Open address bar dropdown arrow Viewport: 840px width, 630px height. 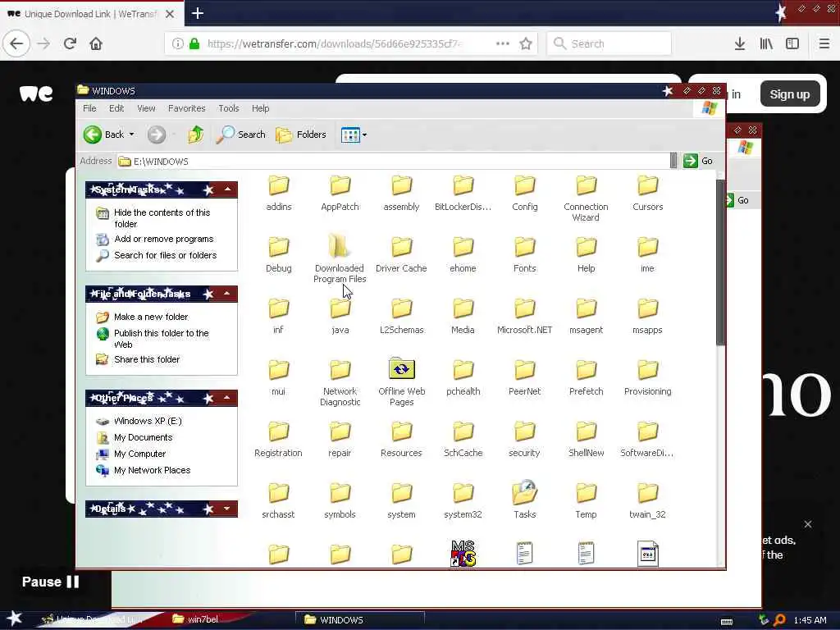673,161
